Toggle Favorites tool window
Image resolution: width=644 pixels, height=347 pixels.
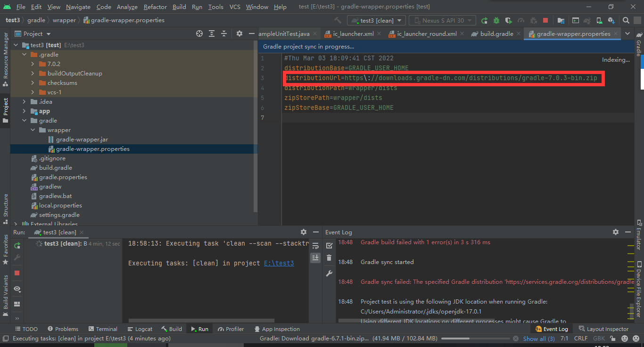pos(5,249)
